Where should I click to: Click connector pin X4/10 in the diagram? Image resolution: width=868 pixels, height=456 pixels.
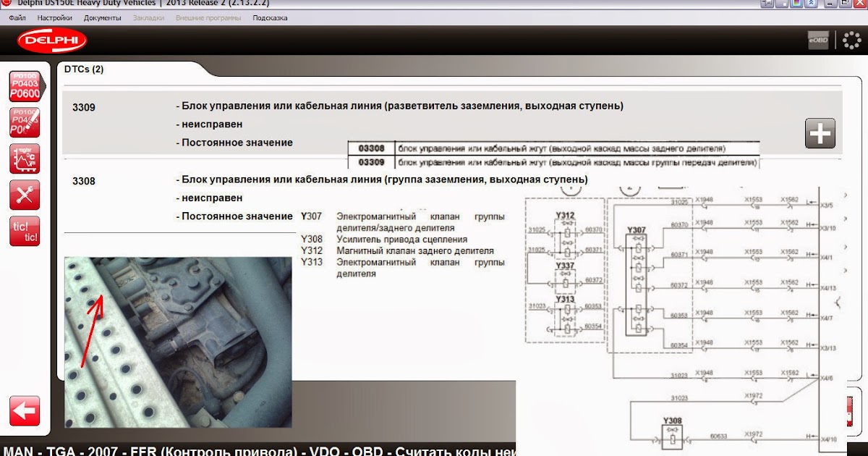point(829,438)
